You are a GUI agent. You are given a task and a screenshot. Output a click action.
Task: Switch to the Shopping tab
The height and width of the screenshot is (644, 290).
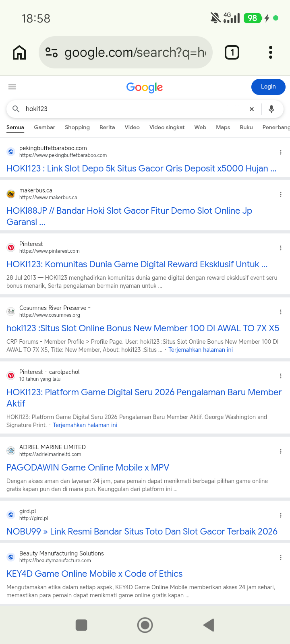(77, 127)
